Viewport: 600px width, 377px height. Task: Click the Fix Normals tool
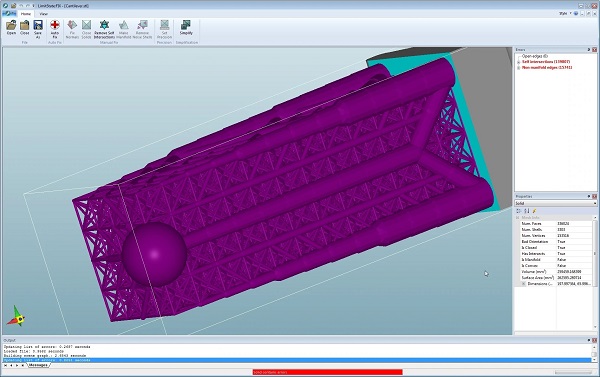72,29
